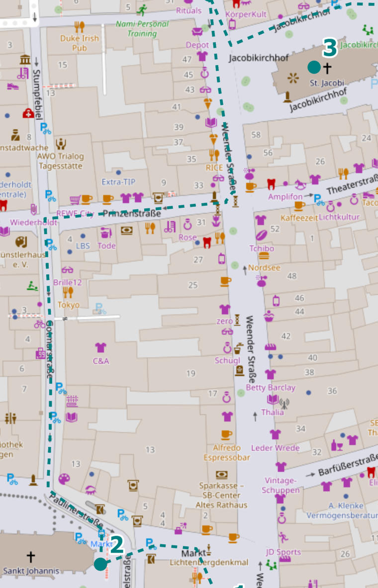Select the purple palette icon near Paulinerstraße
Screen dimensions: 378x588
[x=64, y=479]
